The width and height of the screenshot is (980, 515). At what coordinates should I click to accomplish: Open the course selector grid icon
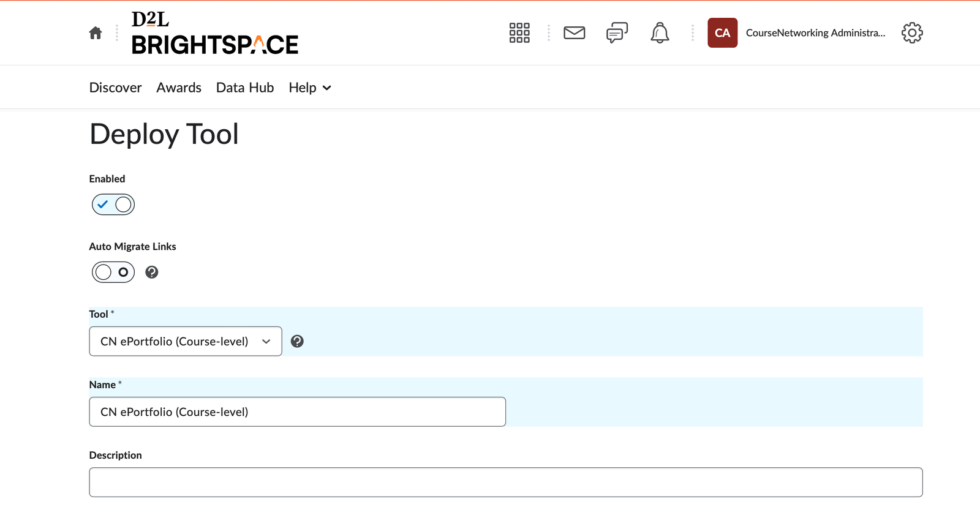click(x=519, y=33)
